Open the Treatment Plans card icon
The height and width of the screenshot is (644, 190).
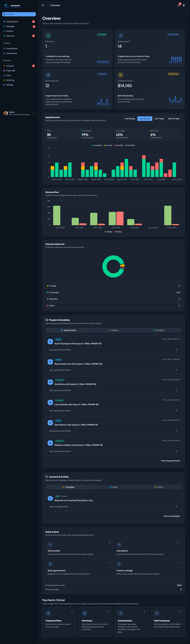tap(48, 613)
